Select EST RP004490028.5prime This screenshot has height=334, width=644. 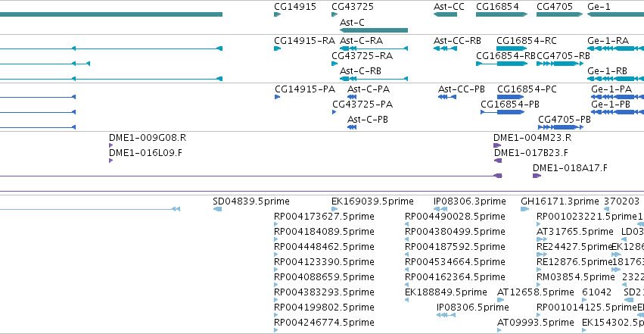pos(406,224)
